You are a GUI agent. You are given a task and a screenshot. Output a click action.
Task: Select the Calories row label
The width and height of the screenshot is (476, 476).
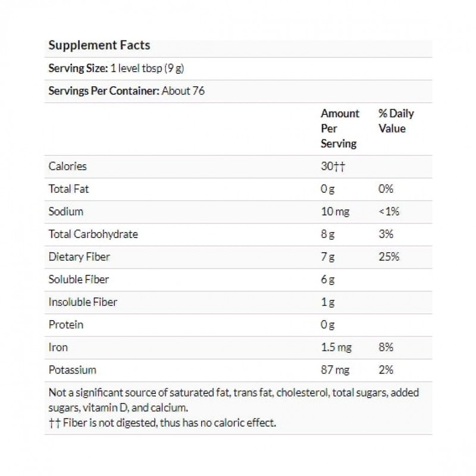pyautogui.click(x=67, y=167)
